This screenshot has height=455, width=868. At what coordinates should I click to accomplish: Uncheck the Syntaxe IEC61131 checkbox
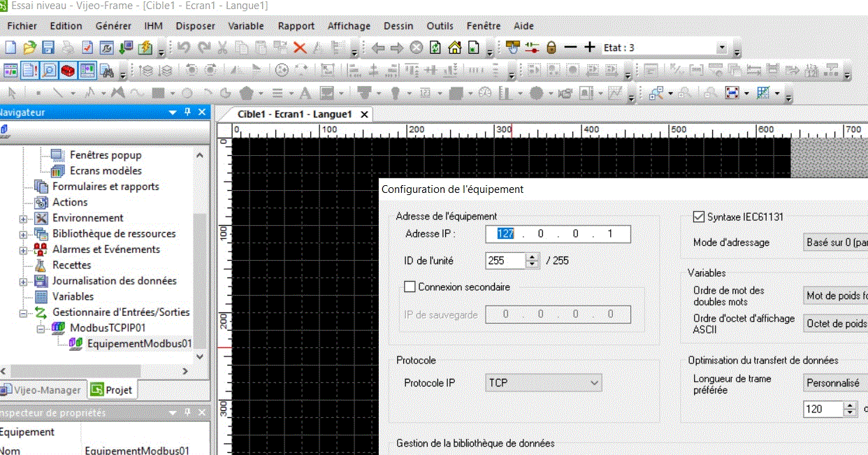click(698, 217)
